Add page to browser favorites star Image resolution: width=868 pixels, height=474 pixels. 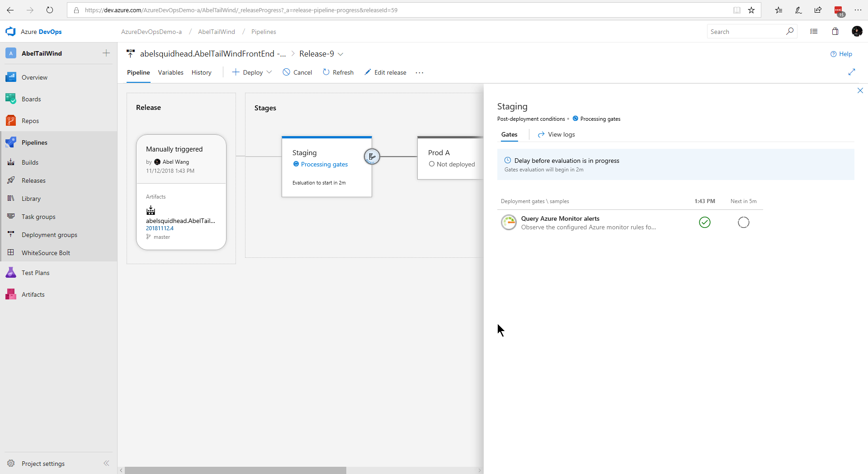click(x=751, y=10)
